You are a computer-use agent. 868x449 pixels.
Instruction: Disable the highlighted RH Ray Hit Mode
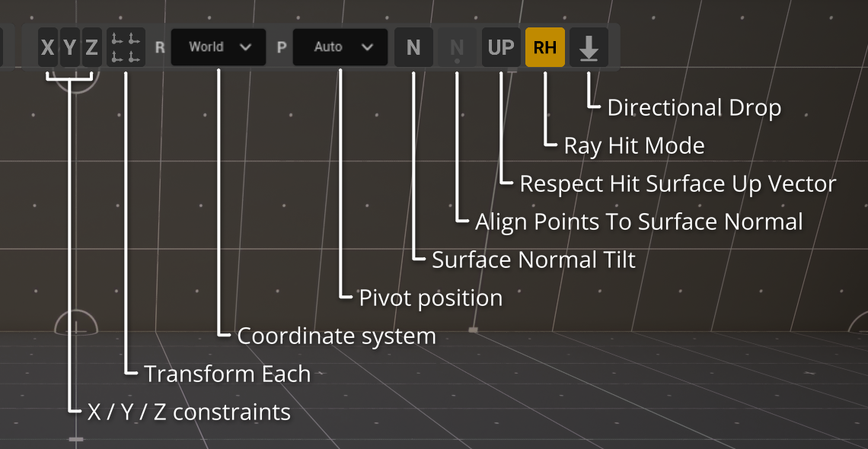[545, 47]
